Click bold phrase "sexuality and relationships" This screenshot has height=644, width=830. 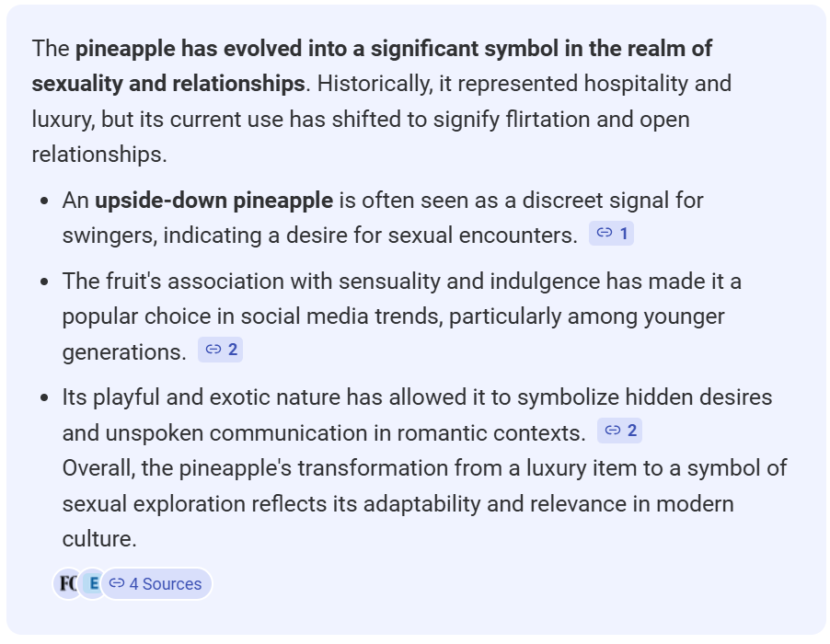(x=167, y=84)
